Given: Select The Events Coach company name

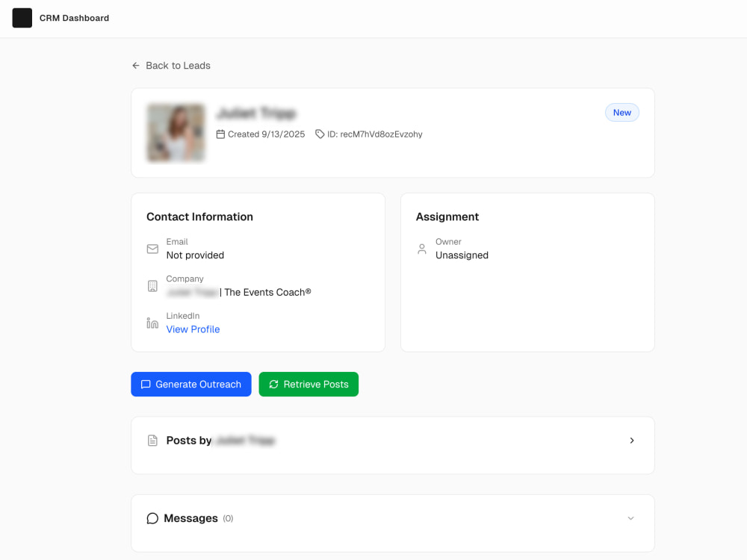Looking at the screenshot, I should (267, 293).
